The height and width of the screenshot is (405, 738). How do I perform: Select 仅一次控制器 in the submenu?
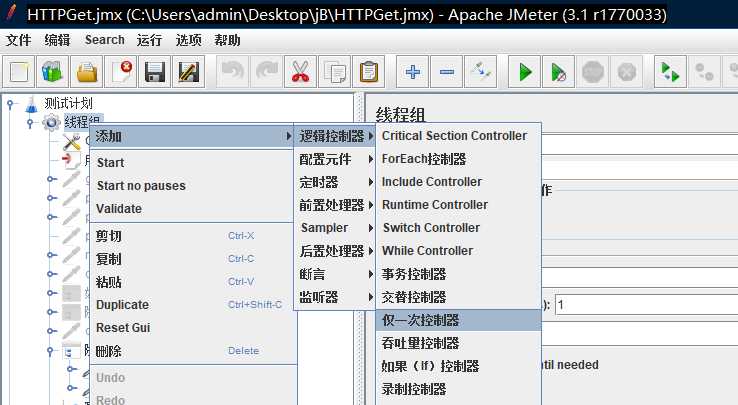pos(458,320)
